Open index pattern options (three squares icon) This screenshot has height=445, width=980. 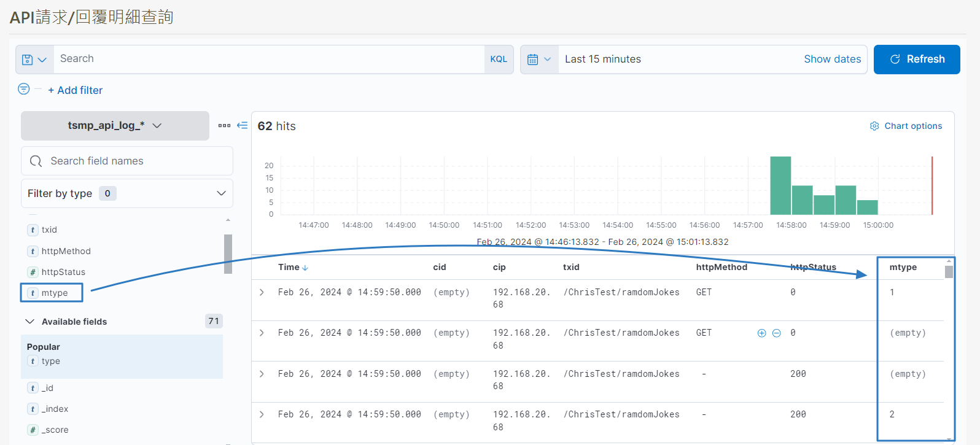224,125
